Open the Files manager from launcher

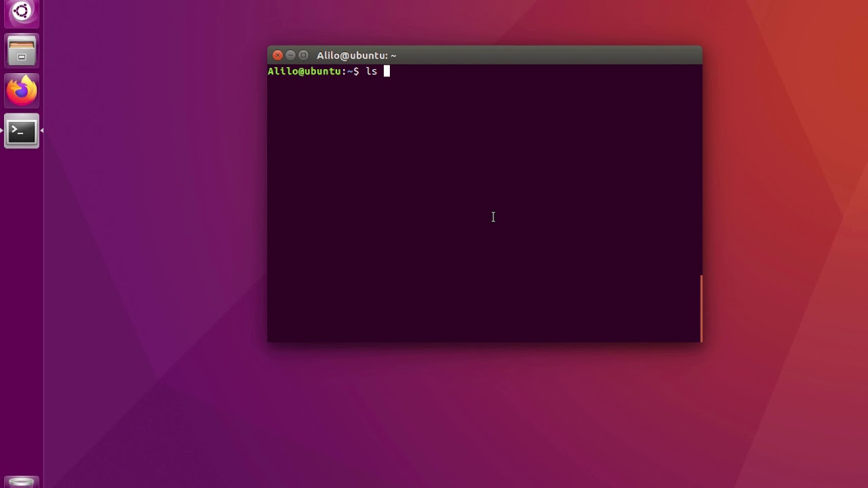click(22, 51)
